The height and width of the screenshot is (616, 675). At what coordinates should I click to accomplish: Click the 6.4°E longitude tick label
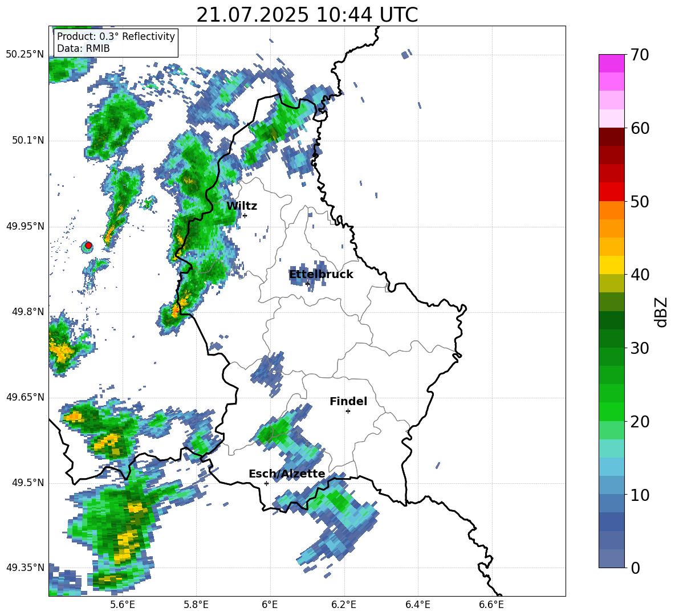[417, 605]
